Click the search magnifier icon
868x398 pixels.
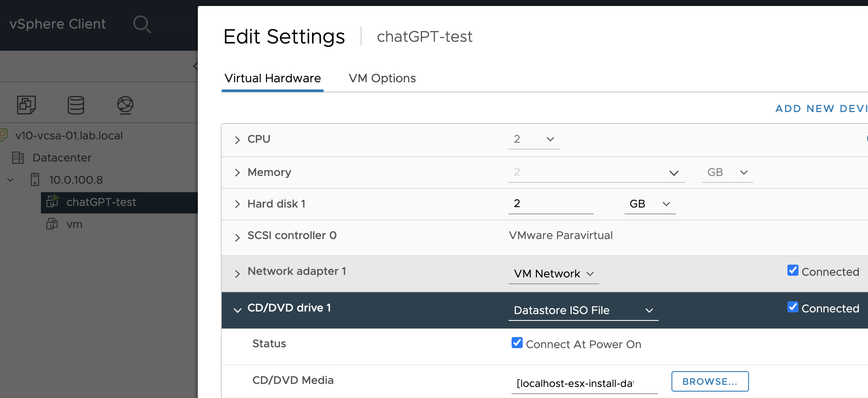(142, 24)
